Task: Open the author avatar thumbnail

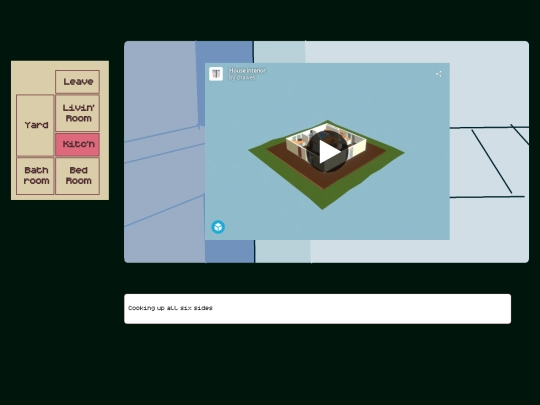Action: coord(216,74)
